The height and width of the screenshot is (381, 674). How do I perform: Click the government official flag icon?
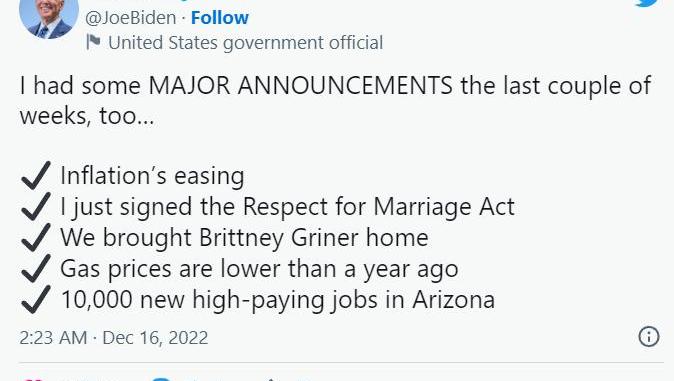pos(93,42)
